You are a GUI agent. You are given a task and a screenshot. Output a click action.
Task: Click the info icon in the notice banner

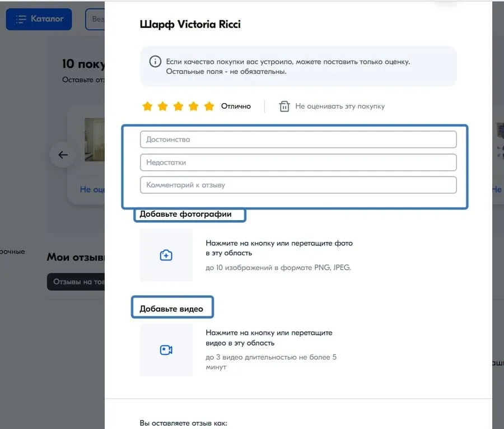tap(155, 62)
